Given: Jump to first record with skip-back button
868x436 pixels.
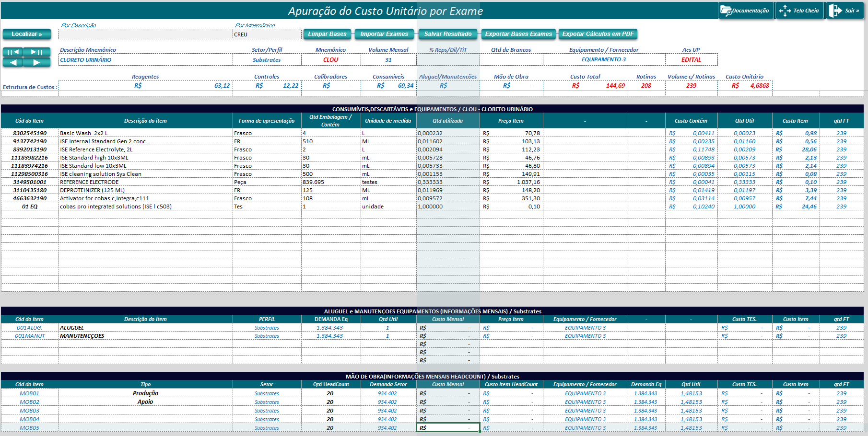Looking at the screenshot, I should pos(13,52).
